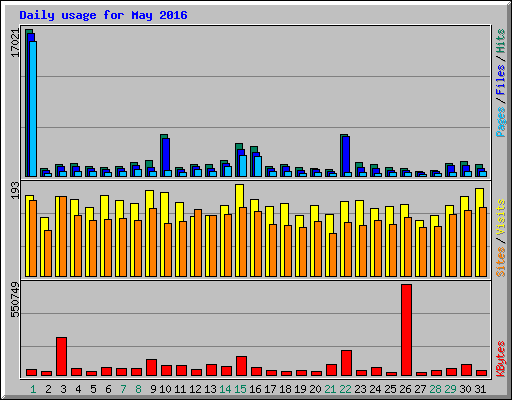Click day label 30 on the x-axis

tap(465, 389)
